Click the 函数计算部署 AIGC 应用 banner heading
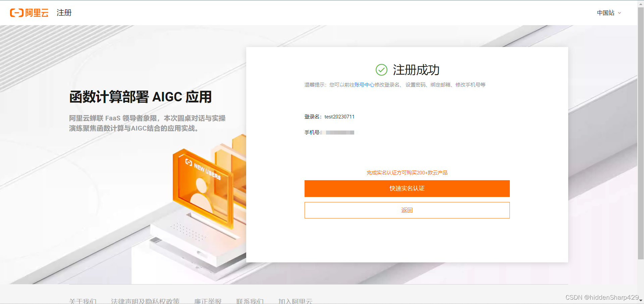The height and width of the screenshot is (304, 644). tap(141, 97)
